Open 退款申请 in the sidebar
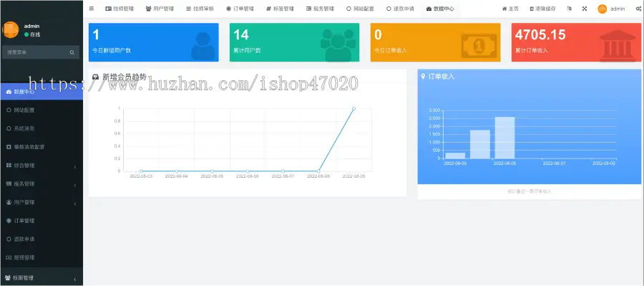The width and height of the screenshot is (644, 286). (x=41, y=239)
